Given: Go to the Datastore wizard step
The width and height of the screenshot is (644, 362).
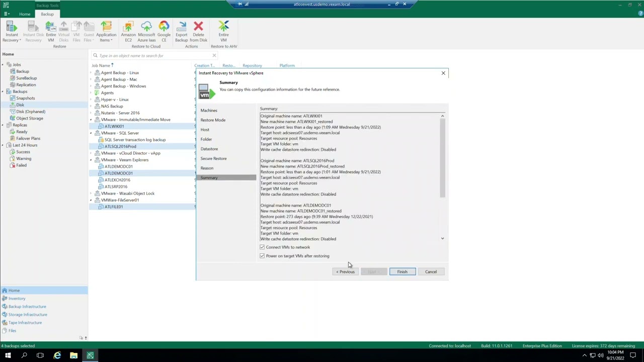Looking at the screenshot, I should [x=209, y=149].
